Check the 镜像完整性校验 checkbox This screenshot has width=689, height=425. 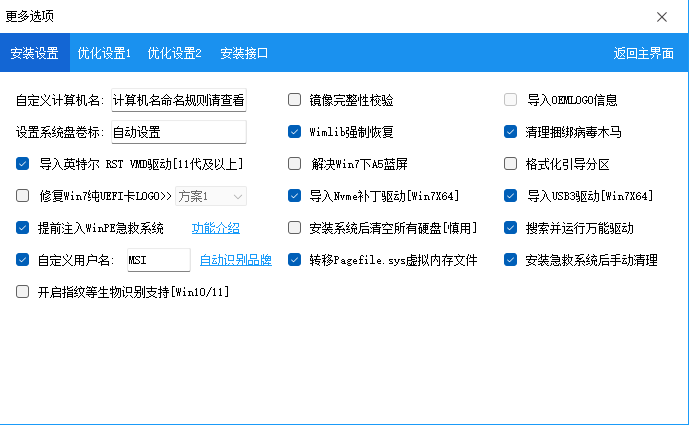tap(294, 100)
